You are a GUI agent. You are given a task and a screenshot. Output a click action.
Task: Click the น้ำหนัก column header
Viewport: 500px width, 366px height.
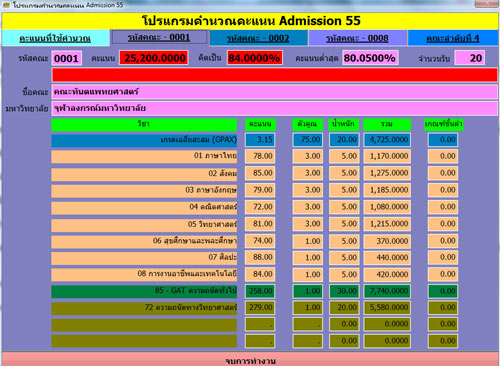[x=344, y=124]
